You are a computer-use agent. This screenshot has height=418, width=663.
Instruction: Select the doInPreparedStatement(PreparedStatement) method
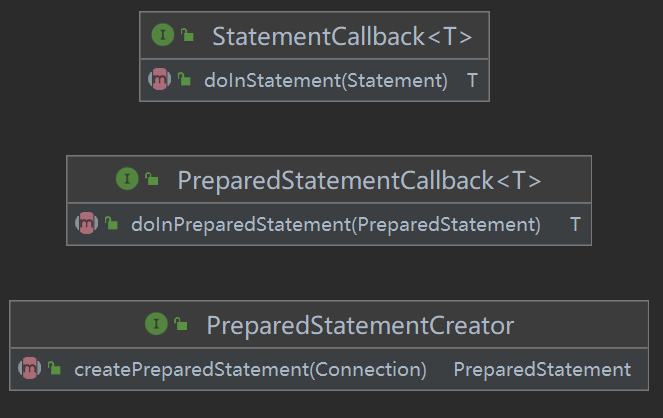click(336, 225)
